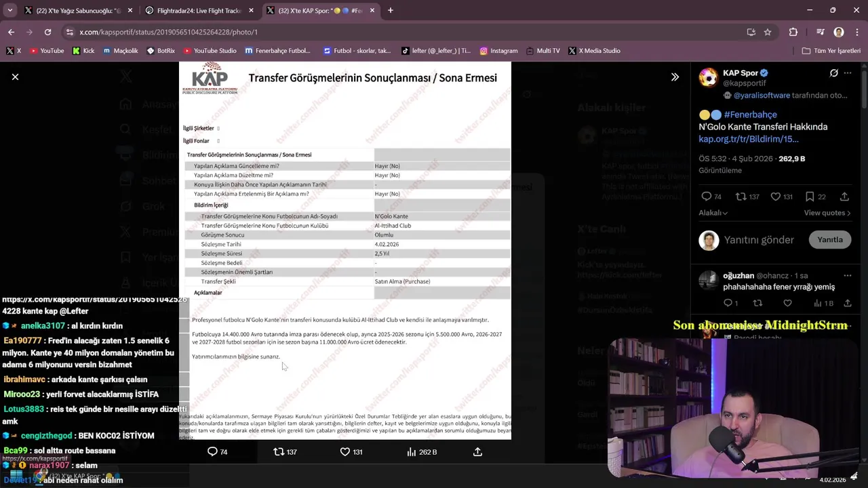Reload the page
868x488 pixels.
[x=47, y=32]
